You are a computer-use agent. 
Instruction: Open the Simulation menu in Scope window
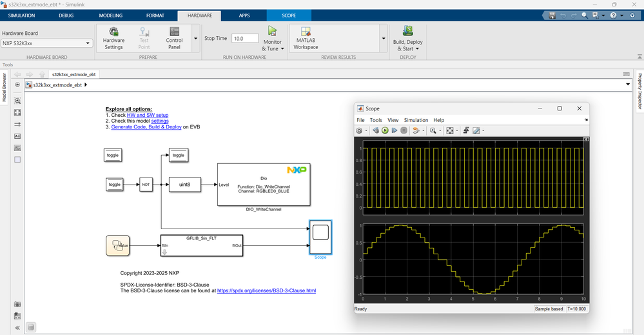click(x=416, y=120)
